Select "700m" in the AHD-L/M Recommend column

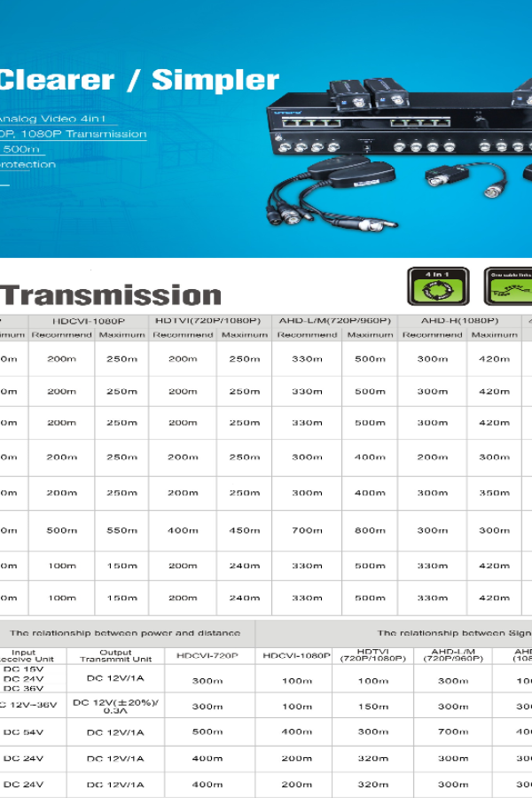coord(307,530)
